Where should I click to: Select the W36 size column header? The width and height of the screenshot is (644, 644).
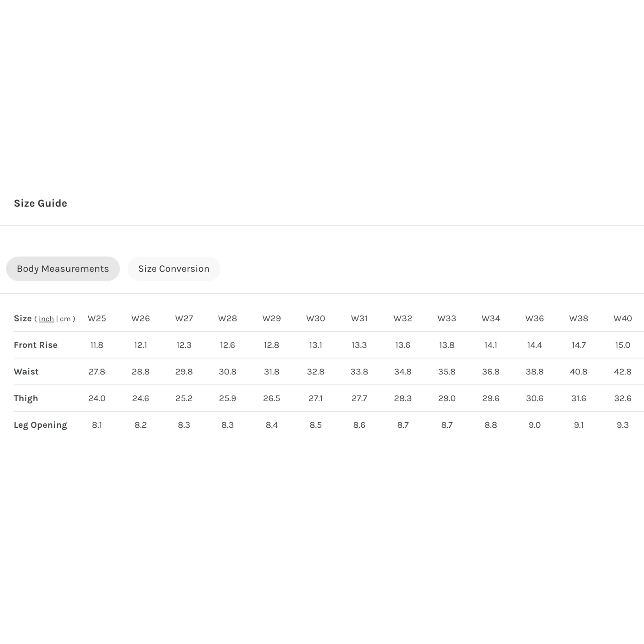(x=534, y=318)
